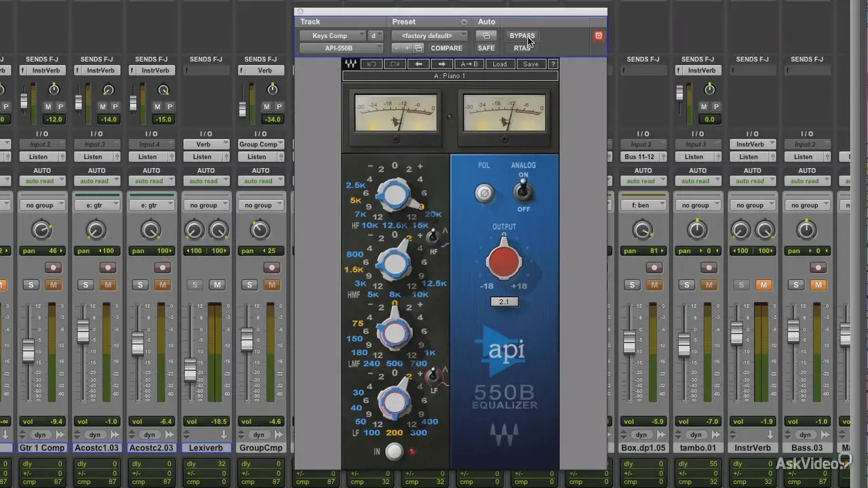Click the COMPARE button
Image resolution: width=868 pixels, height=488 pixels.
[x=446, y=48]
